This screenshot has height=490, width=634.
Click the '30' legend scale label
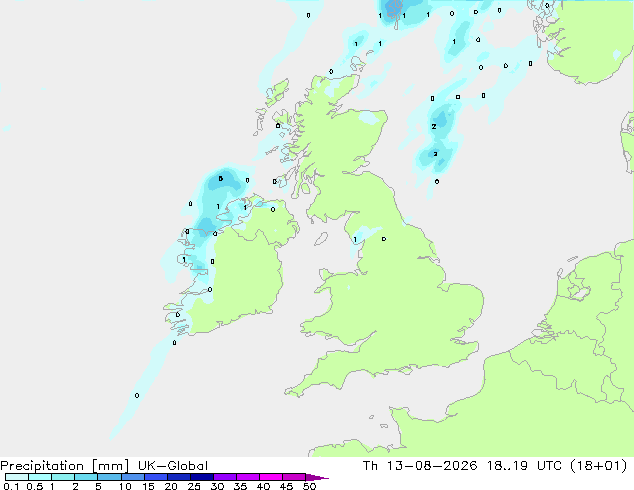tap(217, 486)
